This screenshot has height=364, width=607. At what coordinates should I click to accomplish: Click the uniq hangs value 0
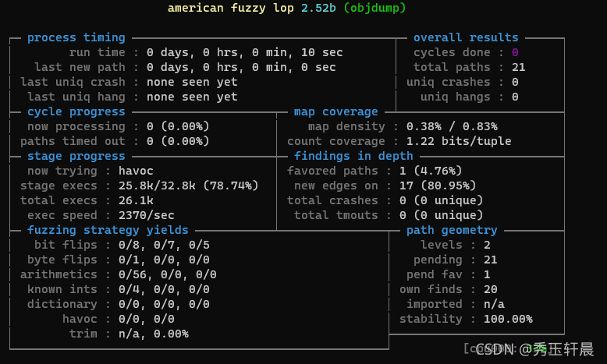[515, 97]
